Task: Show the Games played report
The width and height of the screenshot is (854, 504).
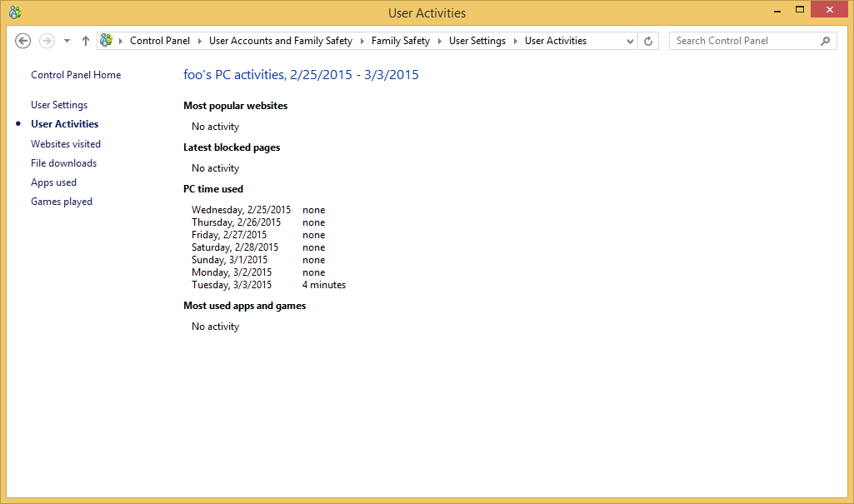Action: tap(62, 202)
